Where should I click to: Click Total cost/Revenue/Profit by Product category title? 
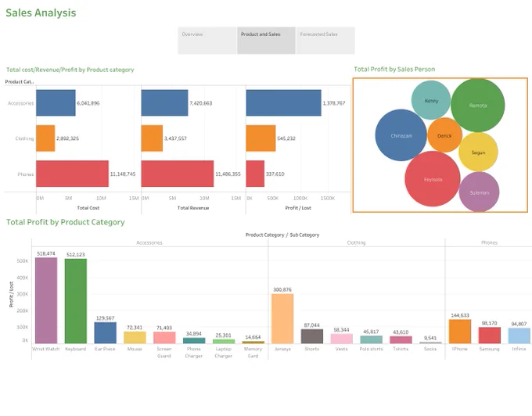70,70
